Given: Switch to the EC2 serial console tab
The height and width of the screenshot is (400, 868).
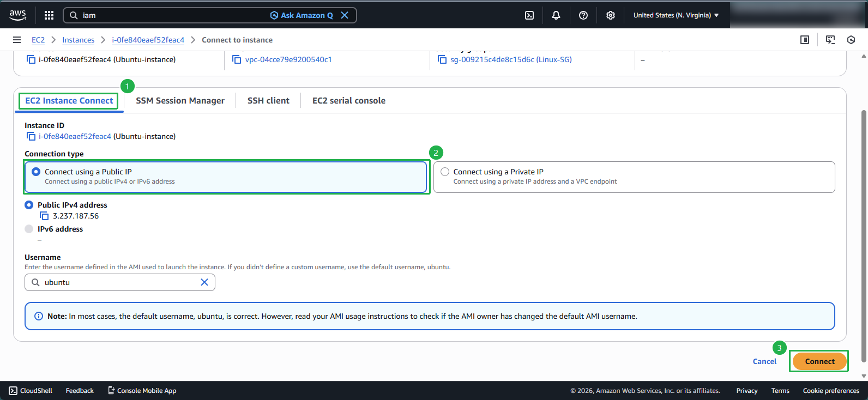Looking at the screenshot, I should 349,100.
